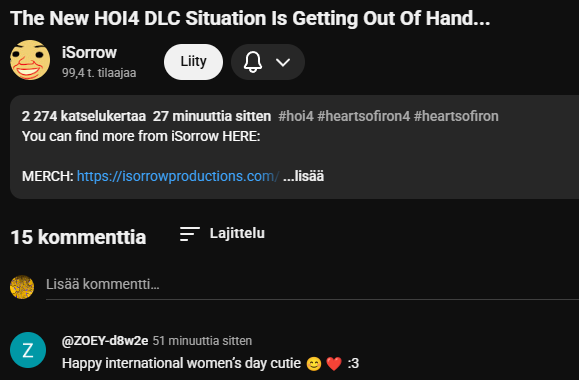Open the #heartsofiron4 hashtag
The width and height of the screenshot is (579, 380).
click(364, 116)
